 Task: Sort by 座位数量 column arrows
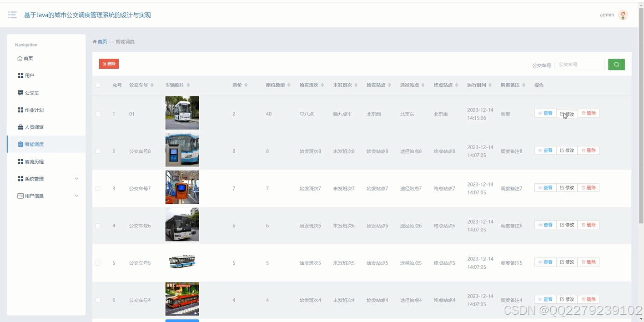[289, 85]
